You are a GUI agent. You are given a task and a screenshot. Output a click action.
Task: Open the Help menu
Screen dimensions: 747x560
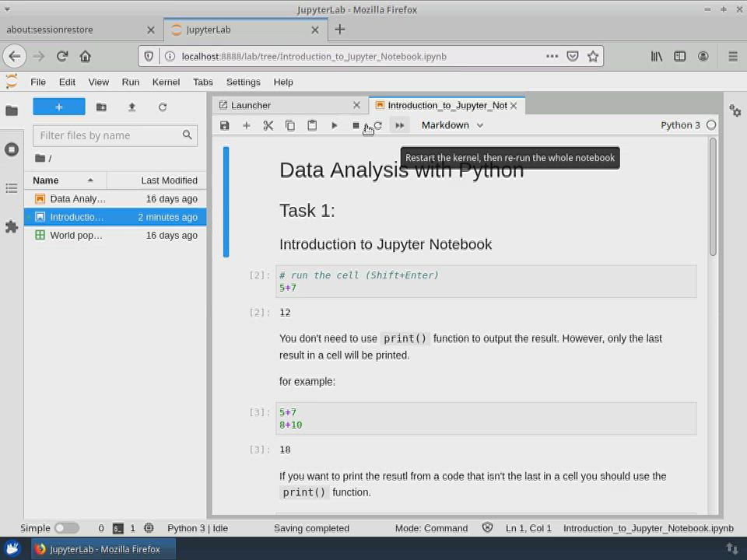point(283,82)
